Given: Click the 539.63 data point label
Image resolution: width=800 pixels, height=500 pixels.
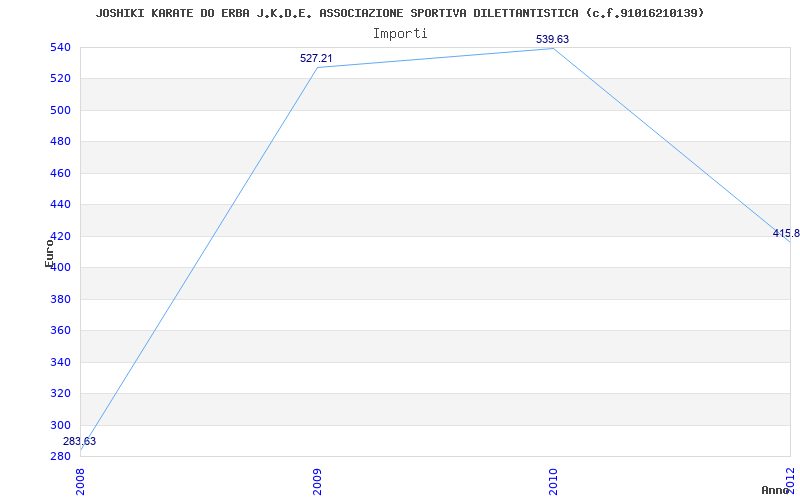Looking at the screenshot, I should tap(552, 39).
